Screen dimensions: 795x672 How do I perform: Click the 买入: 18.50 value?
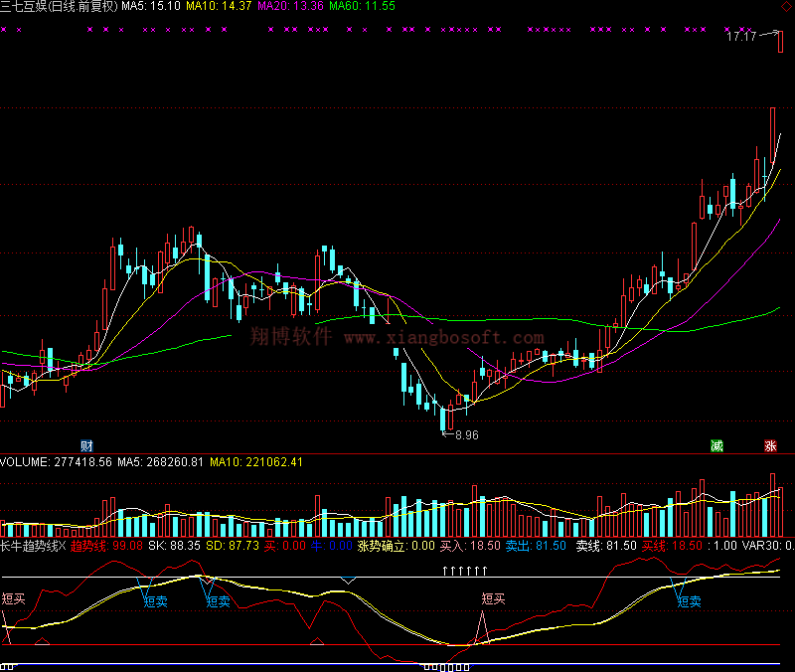coord(470,546)
